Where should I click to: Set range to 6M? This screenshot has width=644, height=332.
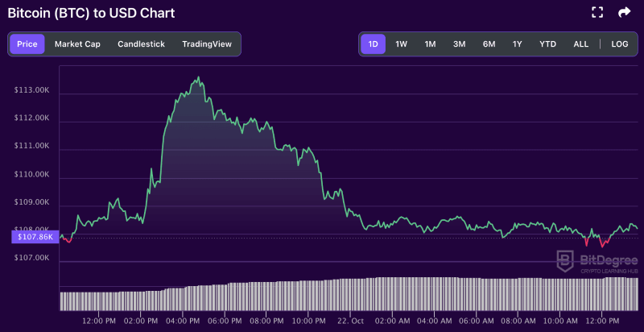(x=489, y=44)
